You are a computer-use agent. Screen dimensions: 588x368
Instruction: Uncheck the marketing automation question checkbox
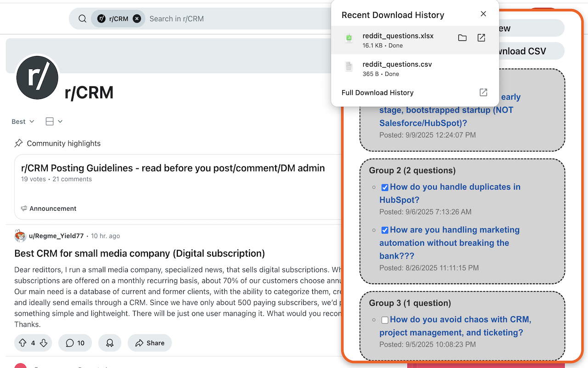(x=385, y=230)
